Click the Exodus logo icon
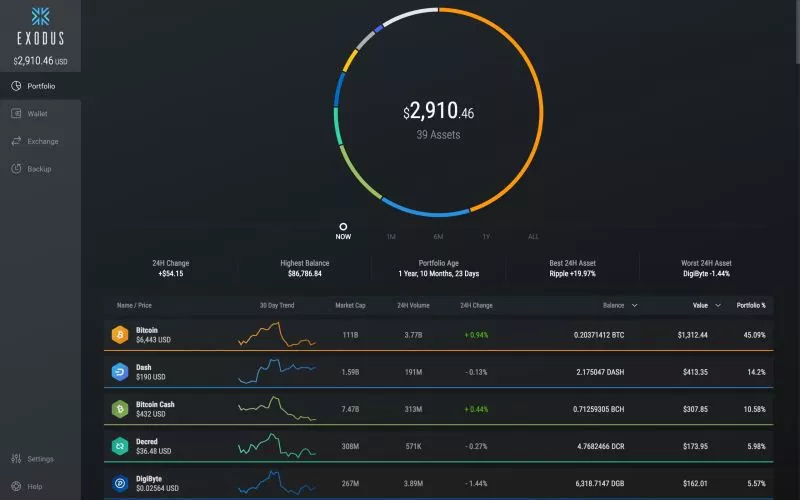800x500 pixels. coord(40,16)
